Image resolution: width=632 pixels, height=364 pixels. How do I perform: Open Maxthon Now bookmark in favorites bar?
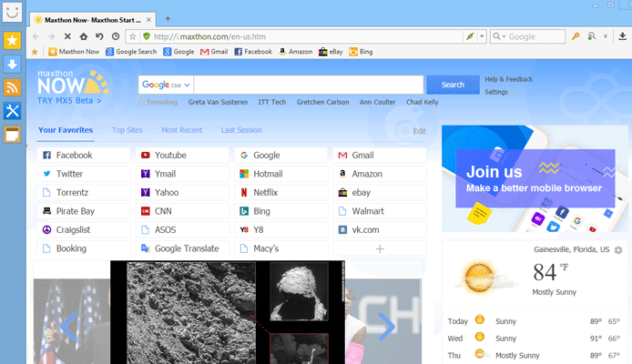[x=74, y=52]
